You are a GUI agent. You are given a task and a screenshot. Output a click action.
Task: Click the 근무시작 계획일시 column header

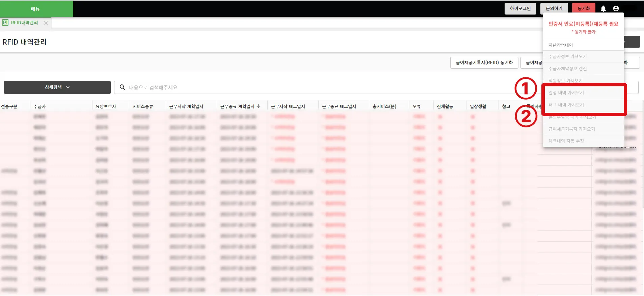186,106
